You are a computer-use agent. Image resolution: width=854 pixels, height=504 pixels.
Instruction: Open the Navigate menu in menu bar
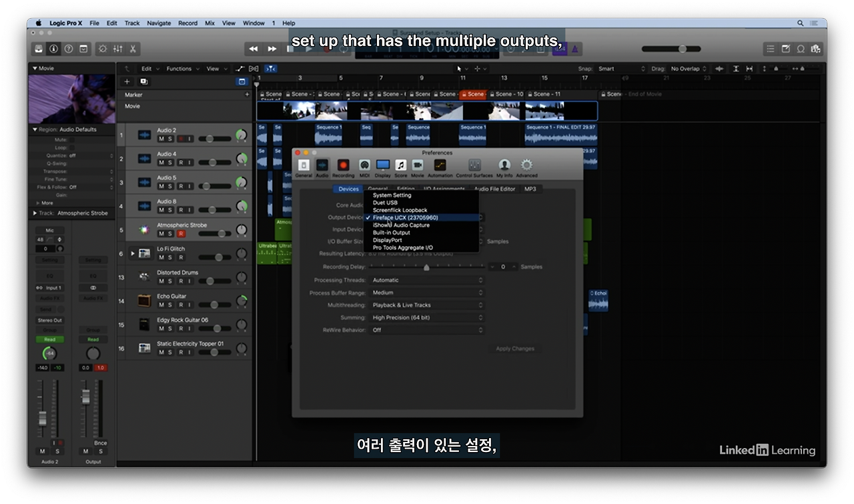coord(159,23)
